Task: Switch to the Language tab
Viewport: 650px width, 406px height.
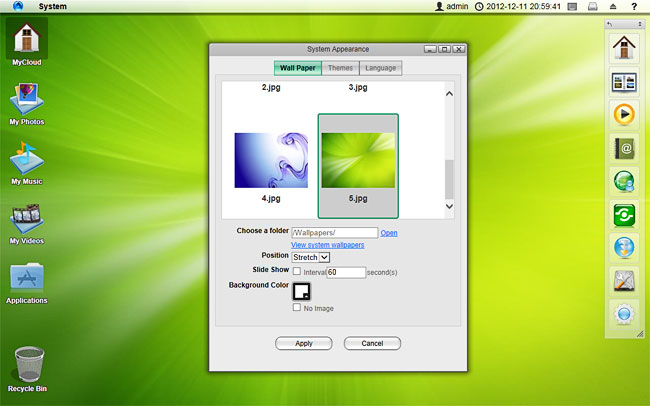Action: [380, 68]
